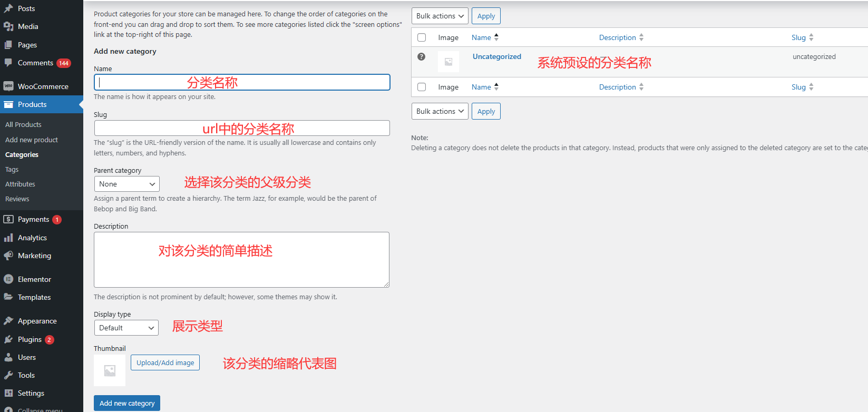The width and height of the screenshot is (868, 412).
Task: Open the bottom Bulk actions dropdown
Action: coord(440,111)
